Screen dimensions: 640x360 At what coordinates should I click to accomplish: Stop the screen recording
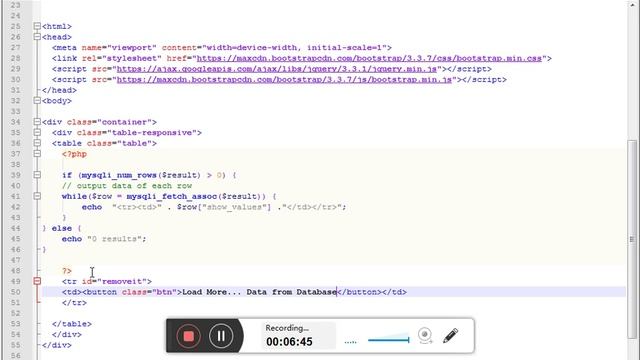point(188,336)
